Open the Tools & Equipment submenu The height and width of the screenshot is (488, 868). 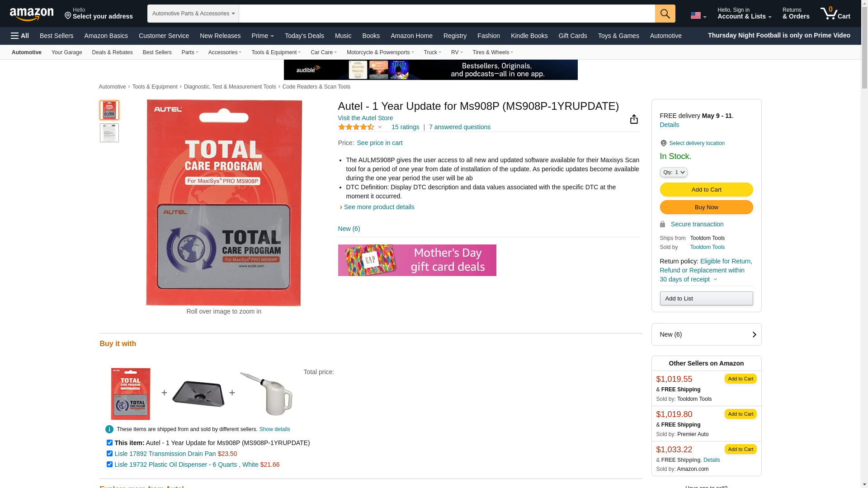point(276,52)
